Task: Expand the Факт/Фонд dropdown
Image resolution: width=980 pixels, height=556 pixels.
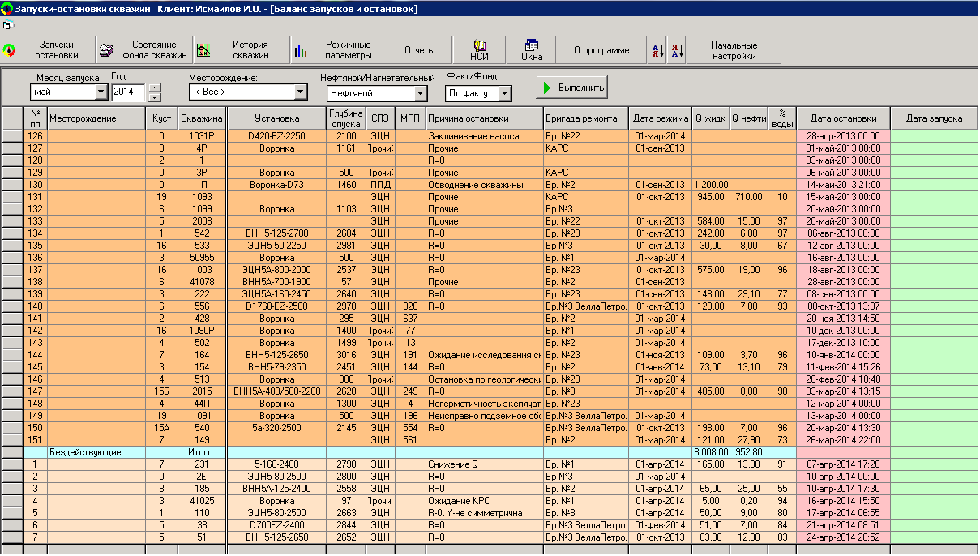Action: tap(505, 94)
